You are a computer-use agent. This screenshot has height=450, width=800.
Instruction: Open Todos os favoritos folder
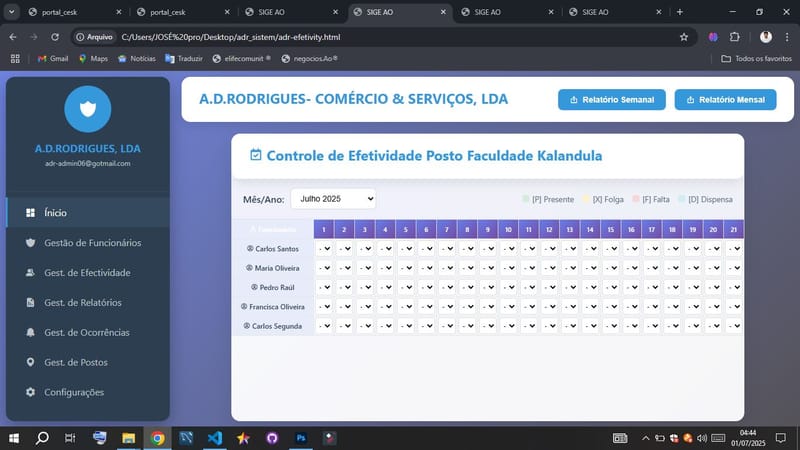click(757, 59)
